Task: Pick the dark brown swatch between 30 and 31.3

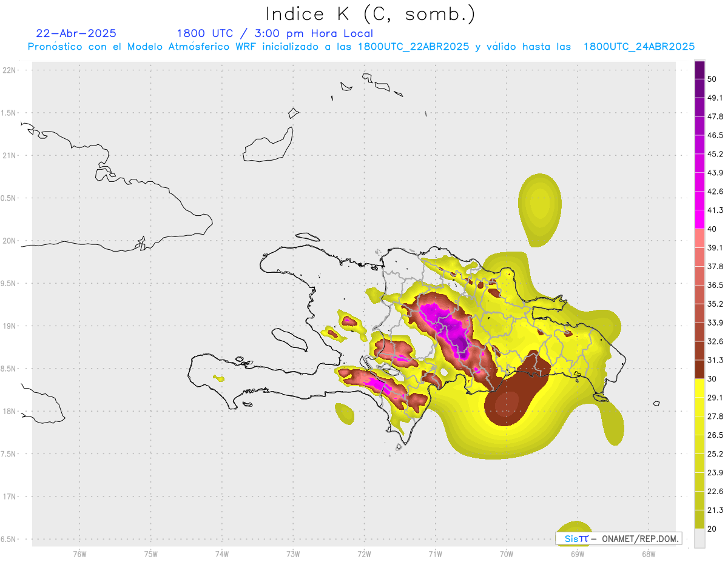Action: coord(700,369)
